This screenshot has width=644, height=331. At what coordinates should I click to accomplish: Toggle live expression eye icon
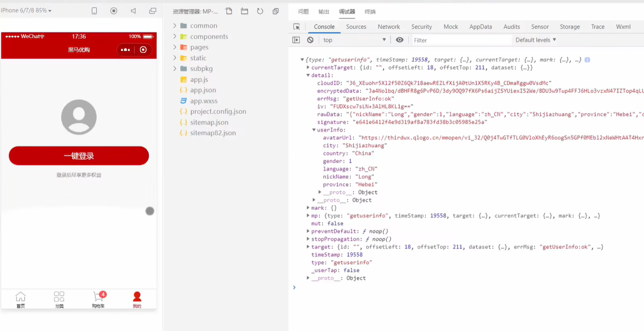399,40
